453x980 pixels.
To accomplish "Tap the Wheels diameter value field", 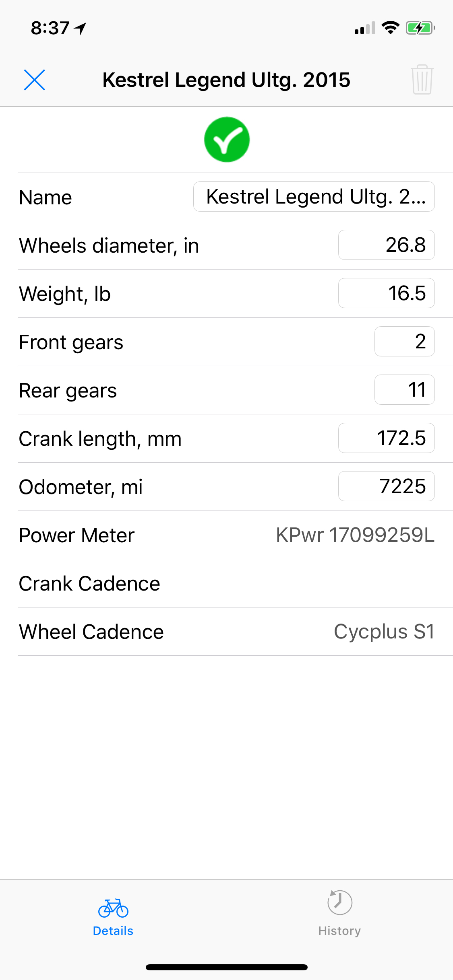I will 386,245.
